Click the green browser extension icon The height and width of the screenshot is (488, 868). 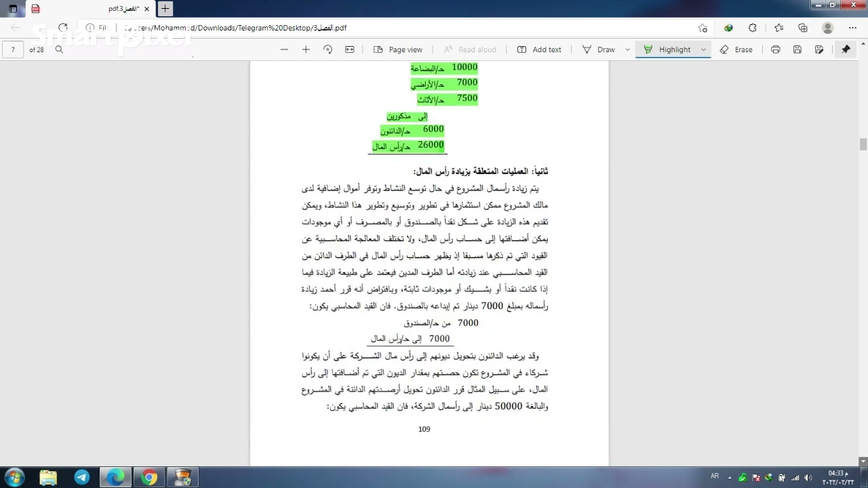[x=728, y=28]
